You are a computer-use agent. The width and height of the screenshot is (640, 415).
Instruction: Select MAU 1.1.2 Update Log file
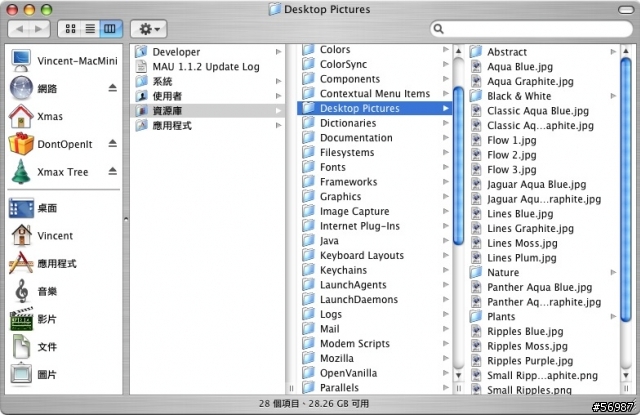[207, 67]
